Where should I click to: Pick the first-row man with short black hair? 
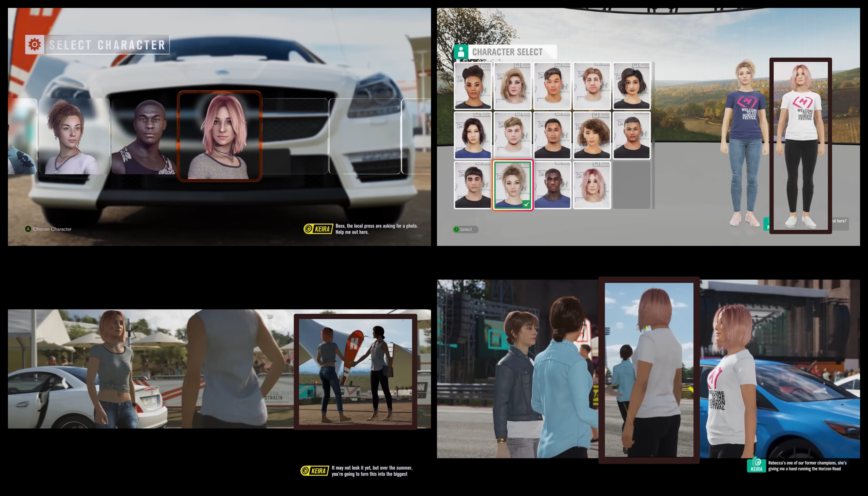(x=552, y=86)
